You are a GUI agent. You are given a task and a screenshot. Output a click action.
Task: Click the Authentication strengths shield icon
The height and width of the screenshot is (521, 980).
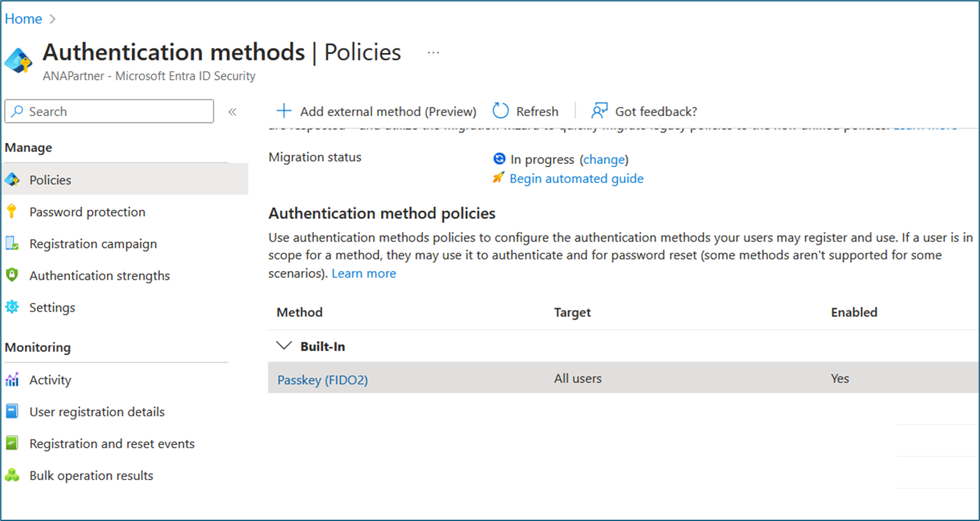pos(11,275)
